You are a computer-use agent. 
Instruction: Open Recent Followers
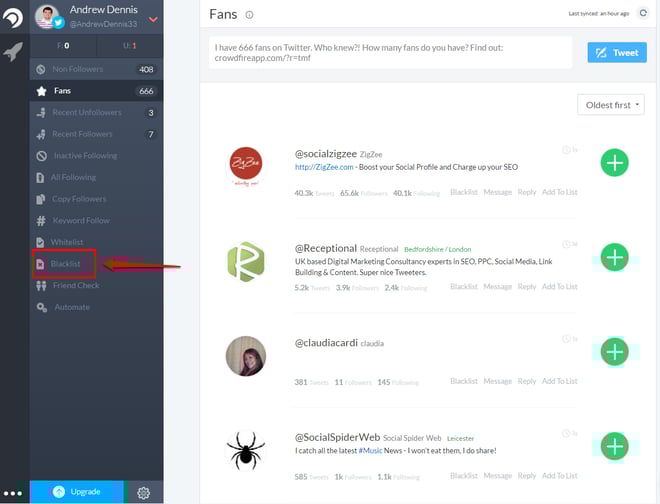pyautogui.click(x=96, y=134)
